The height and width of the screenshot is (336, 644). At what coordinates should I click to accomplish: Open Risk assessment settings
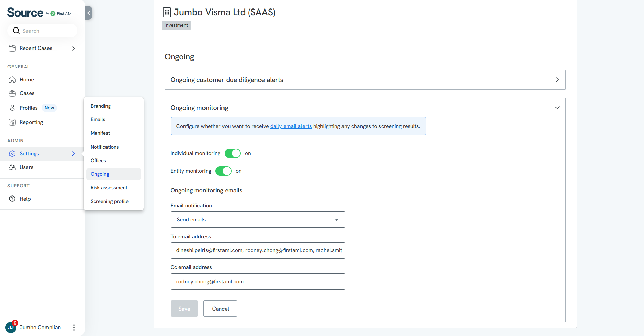click(114, 188)
